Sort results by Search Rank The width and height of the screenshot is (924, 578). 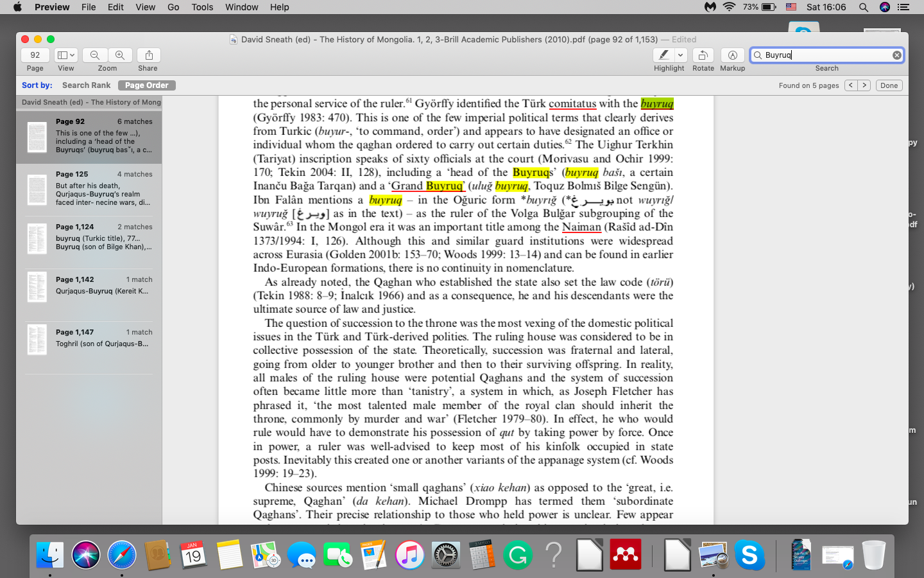86,85
